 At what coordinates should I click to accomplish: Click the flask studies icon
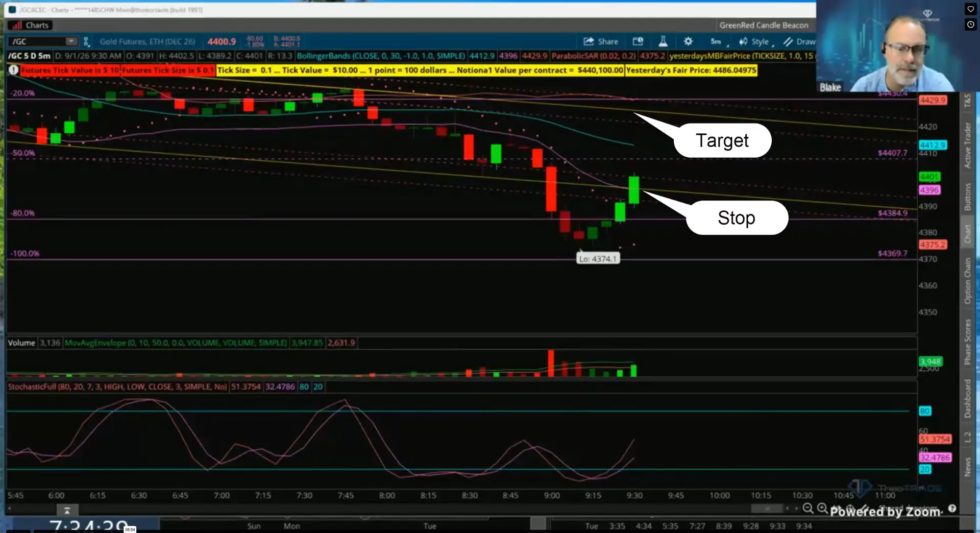663,41
